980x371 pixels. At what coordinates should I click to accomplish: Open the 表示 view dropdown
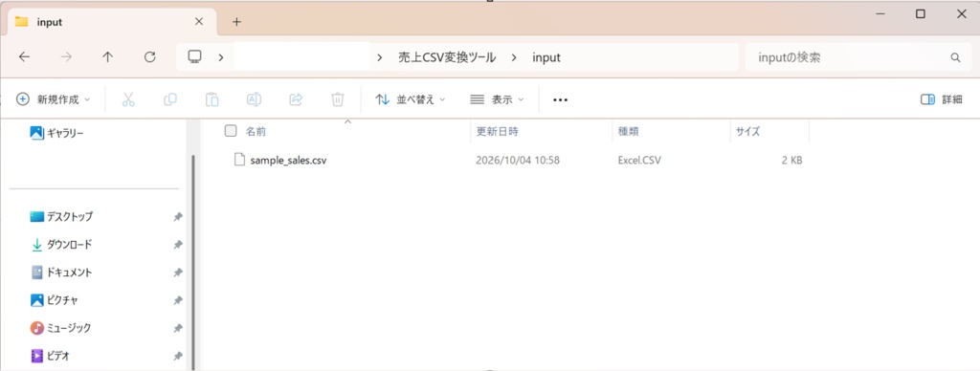(497, 99)
